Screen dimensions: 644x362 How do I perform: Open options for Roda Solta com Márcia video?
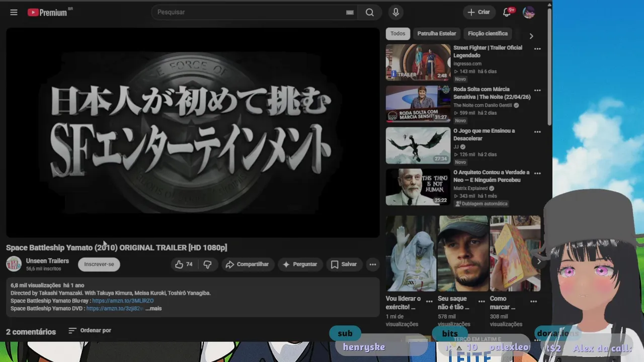(537, 90)
